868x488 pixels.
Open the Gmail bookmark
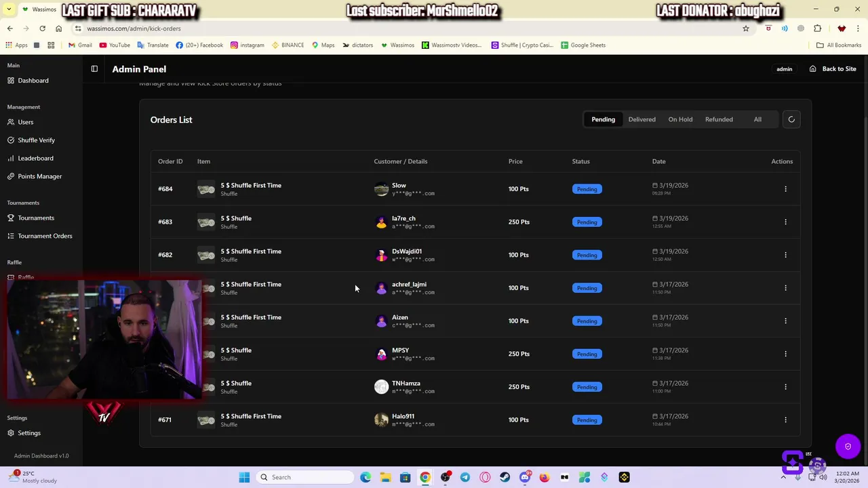pyautogui.click(x=80, y=45)
